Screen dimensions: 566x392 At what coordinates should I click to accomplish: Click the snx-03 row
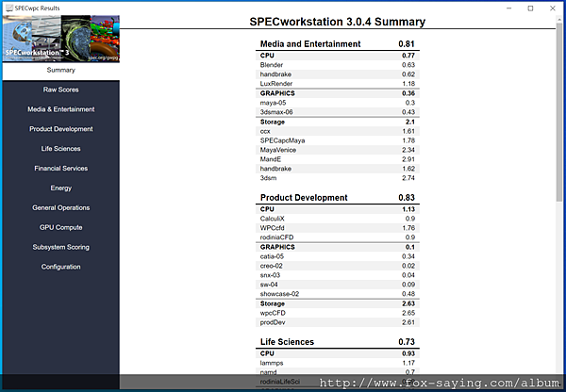tap(338, 275)
